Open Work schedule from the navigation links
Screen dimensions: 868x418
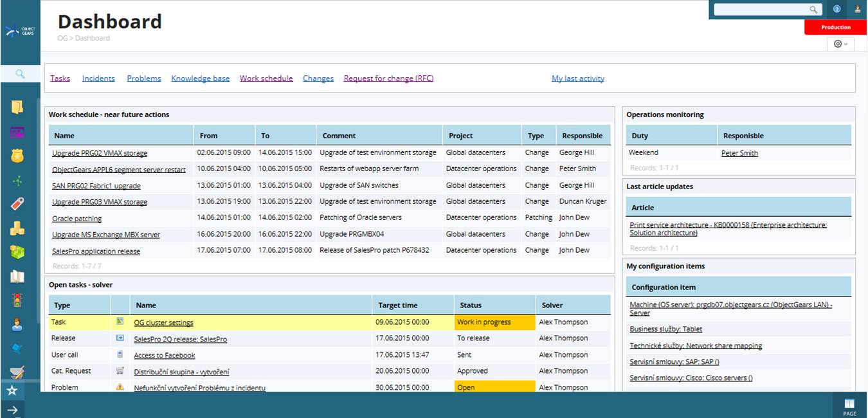[x=266, y=78]
